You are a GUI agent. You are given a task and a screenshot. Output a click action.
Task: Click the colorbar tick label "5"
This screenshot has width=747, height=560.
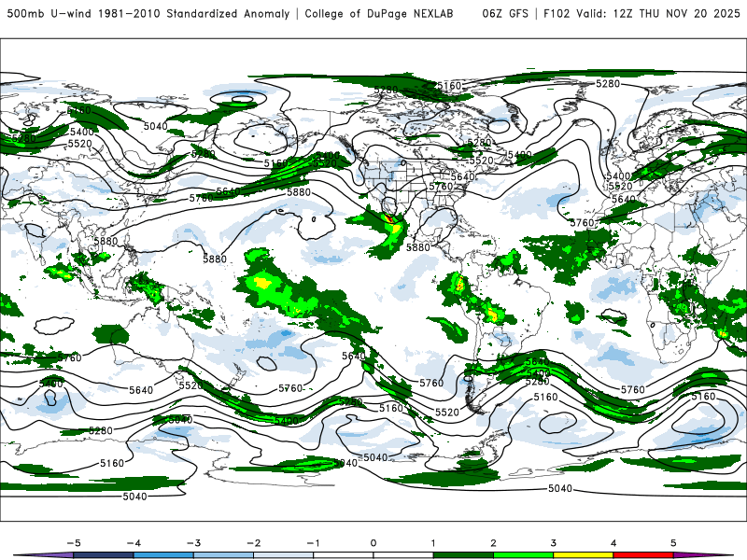point(673,543)
